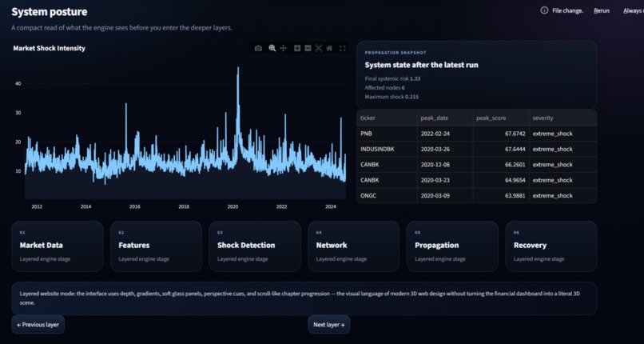Zoom in on the chart with plus icon
Viewport: 644px width, 344px height.
[x=297, y=49]
